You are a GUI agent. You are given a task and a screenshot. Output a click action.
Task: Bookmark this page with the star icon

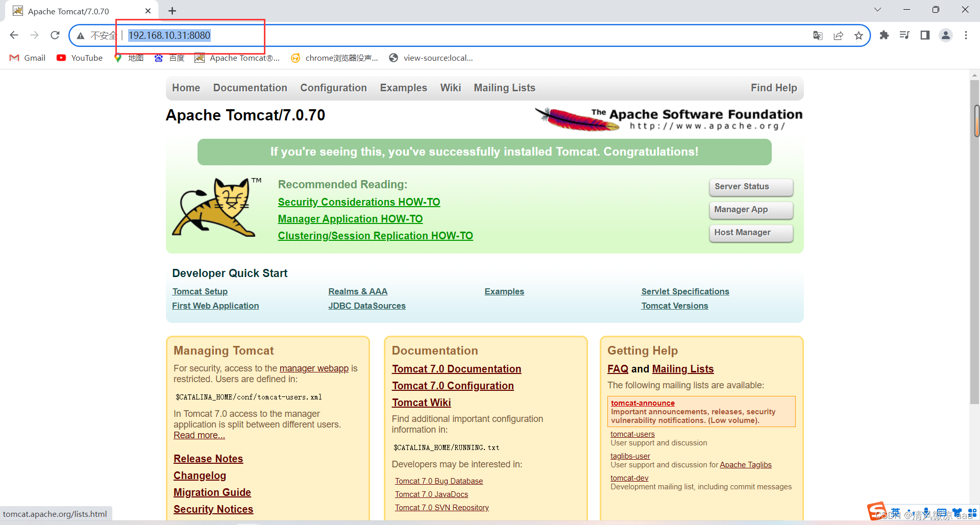859,35
